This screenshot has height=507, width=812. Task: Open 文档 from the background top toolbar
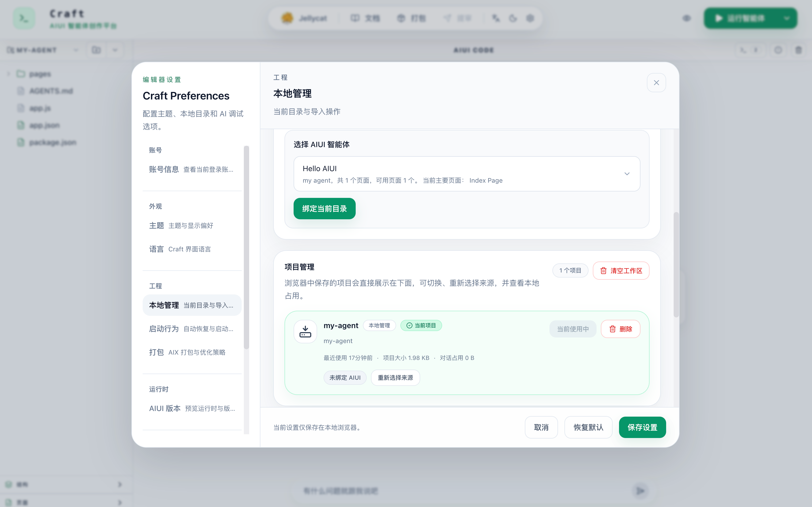365,18
